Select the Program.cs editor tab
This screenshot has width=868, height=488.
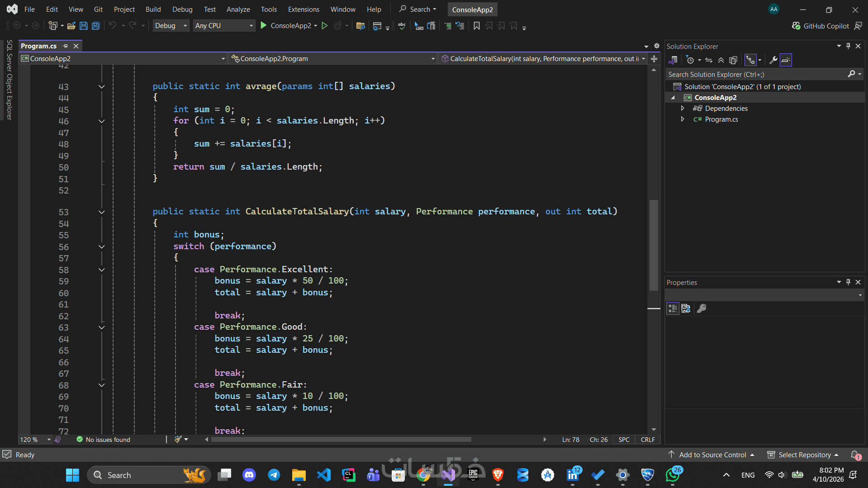[39, 46]
